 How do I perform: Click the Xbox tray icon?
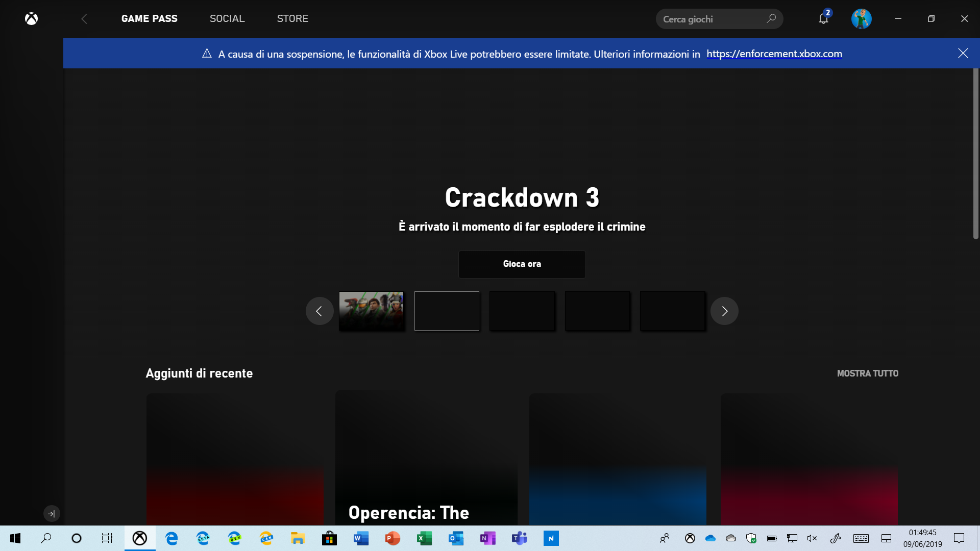coord(690,538)
